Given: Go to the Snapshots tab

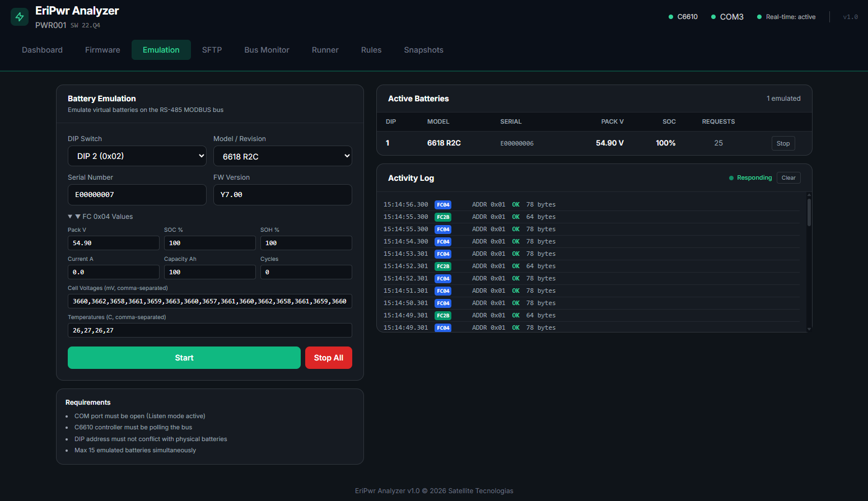Looking at the screenshot, I should pos(423,50).
